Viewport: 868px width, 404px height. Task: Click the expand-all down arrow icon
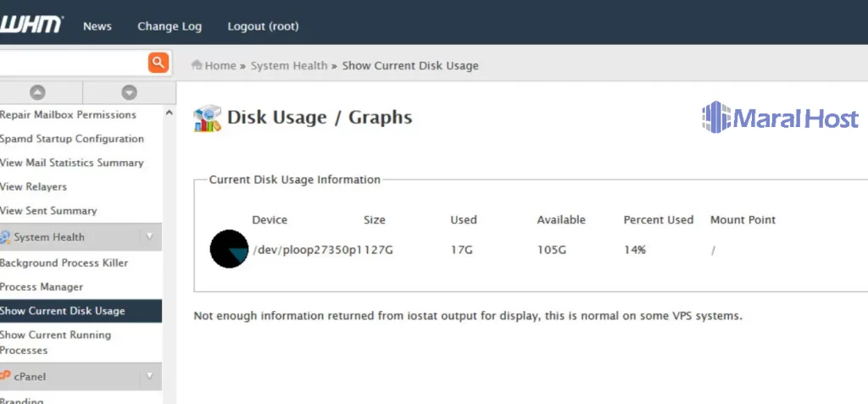(129, 92)
